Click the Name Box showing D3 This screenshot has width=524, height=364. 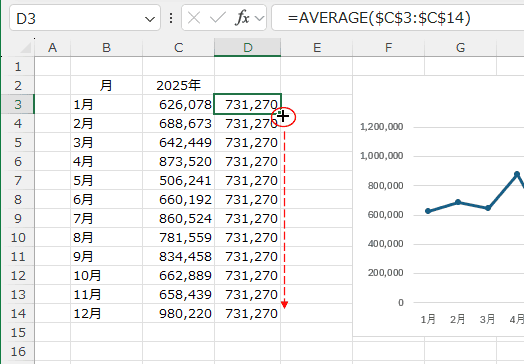[x=85, y=18]
